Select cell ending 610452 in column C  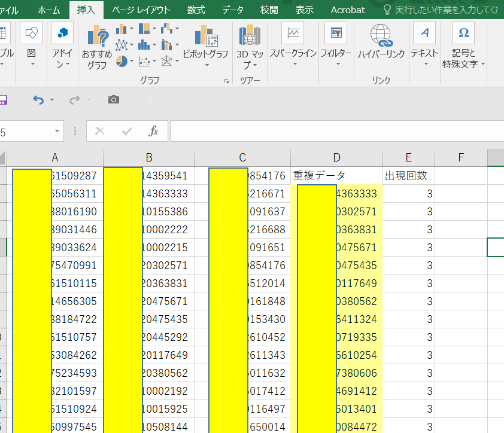(242, 337)
